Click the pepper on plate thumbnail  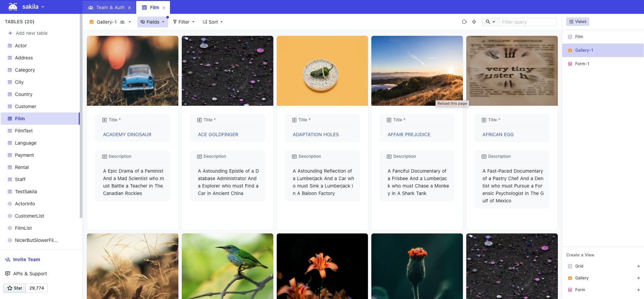click(x=322, y=71)
